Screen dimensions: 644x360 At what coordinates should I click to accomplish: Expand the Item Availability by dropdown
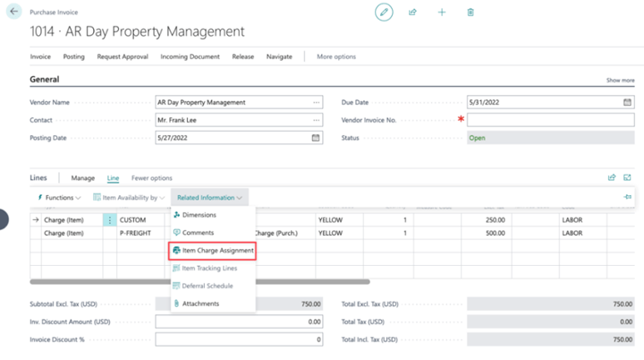[129, 197]
